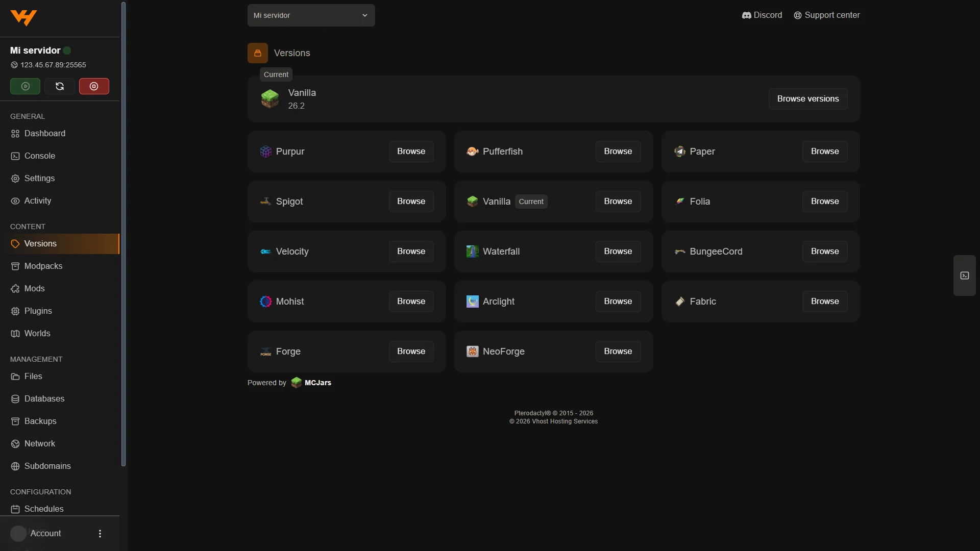Screen dimensions: 980x551
Task: Browse Mohist versions
Action: 411,302
